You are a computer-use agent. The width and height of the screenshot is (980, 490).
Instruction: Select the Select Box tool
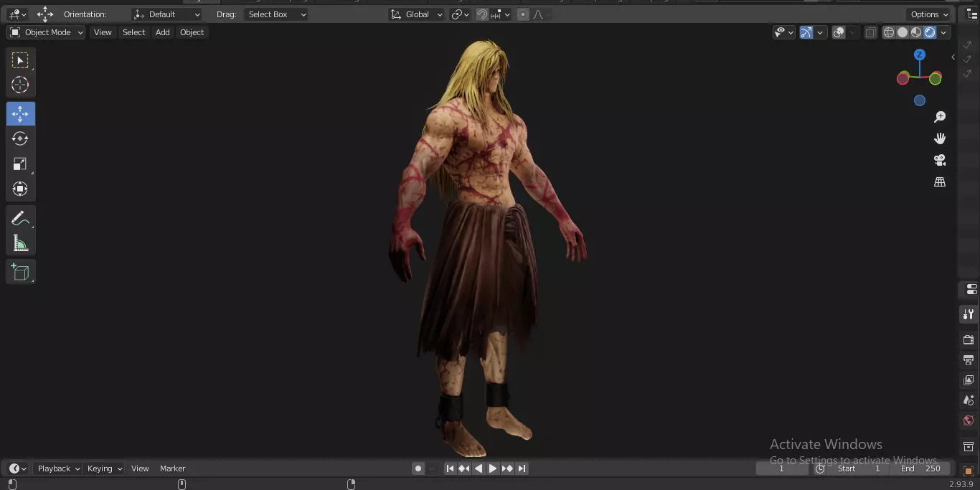click(x=20, y=60)
